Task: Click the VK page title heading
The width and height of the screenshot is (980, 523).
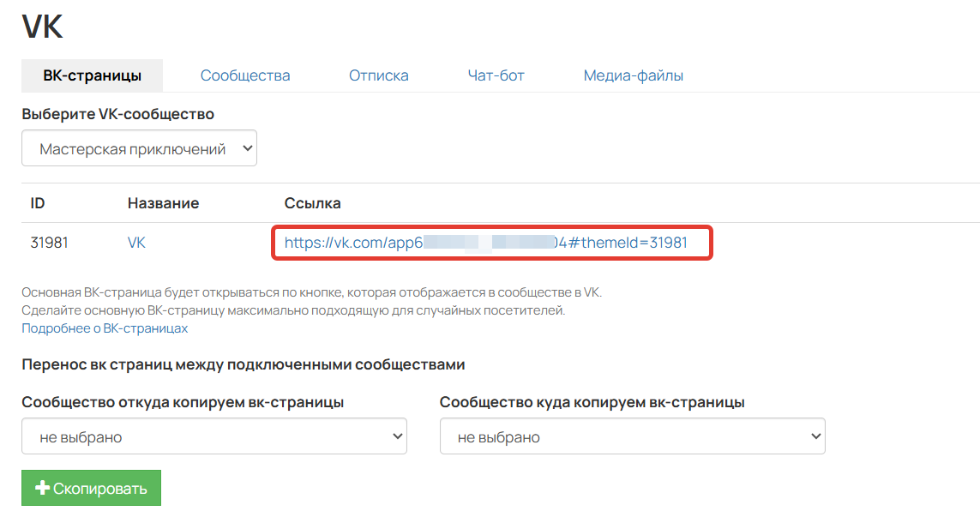Action: coord(43,27)
